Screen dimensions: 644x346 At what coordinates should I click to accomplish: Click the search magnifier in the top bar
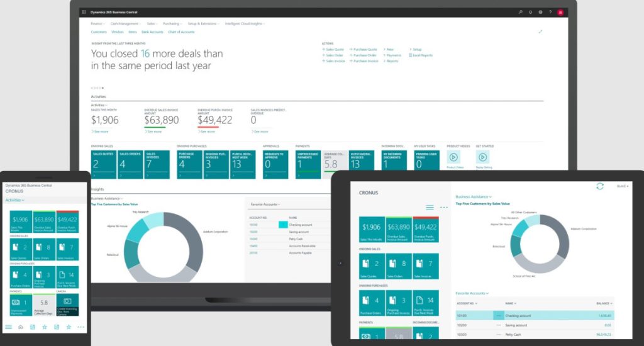tap(520, 12)
